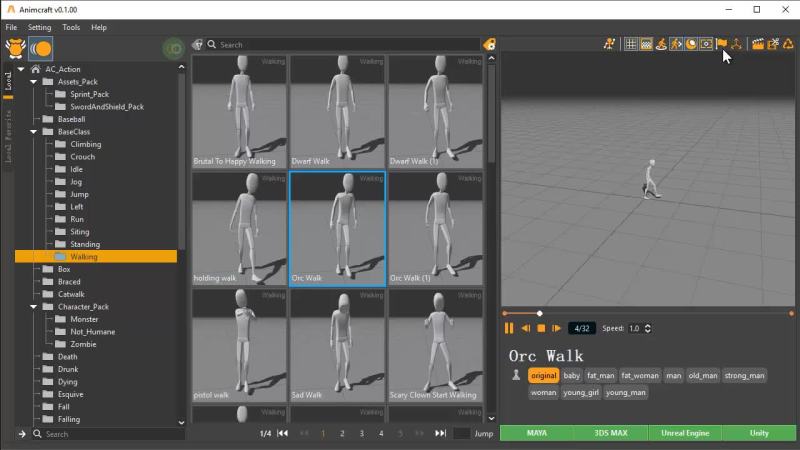The height and width of the screenshot is (450, 800).
Task: Click the thumbnail list scroll-down arrow
Action: tap(491, 418)
